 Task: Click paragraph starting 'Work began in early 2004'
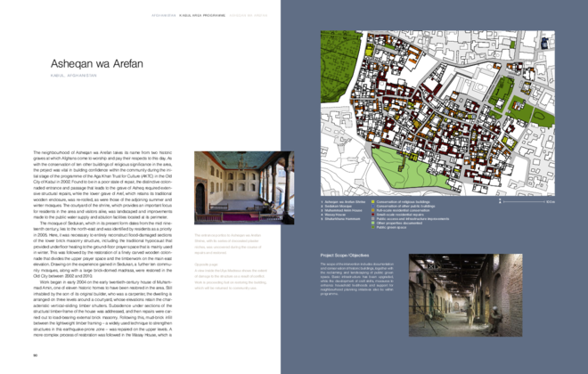(102, 308)
